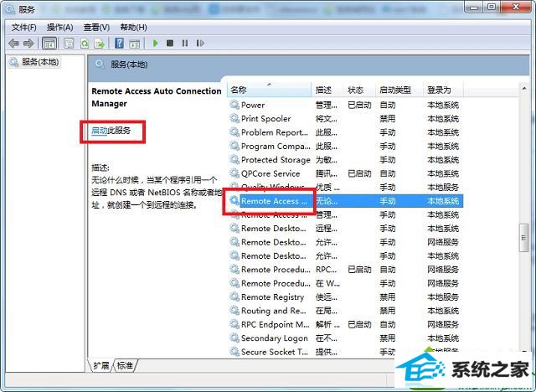Click the 禁用 startup type of Print Spooler
Viewport: 536px width, 392px height.
click(388, 119)
